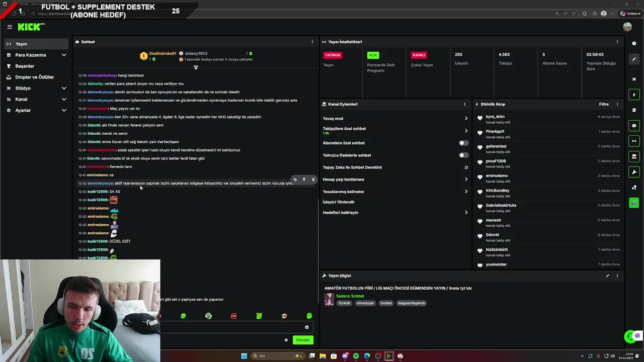
Task: Pin the hovered demonkyouya chat message
Action: (304, 179)
